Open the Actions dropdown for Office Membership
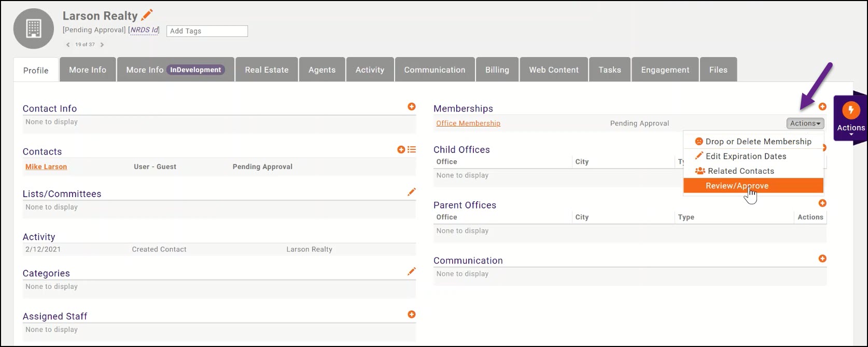Image resolution: width=868 pixels, height=347 pixels. pyautogui.click(x=805, y=123)
